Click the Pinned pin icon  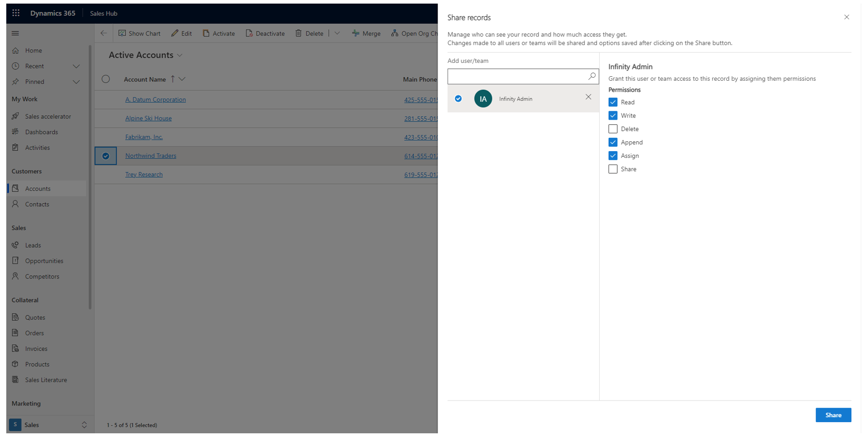(x=16, y=82)
